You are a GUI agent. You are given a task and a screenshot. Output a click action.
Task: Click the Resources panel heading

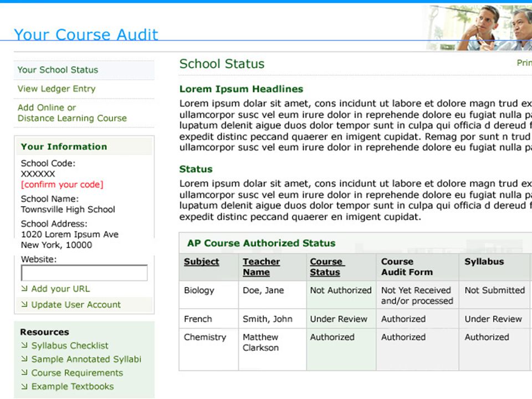(44, 332)
